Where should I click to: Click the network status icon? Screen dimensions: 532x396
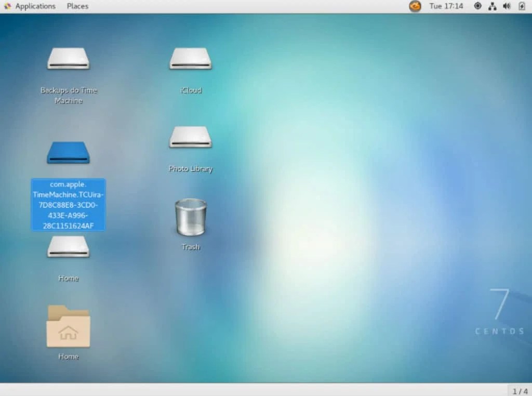click(x=492, y=6)
